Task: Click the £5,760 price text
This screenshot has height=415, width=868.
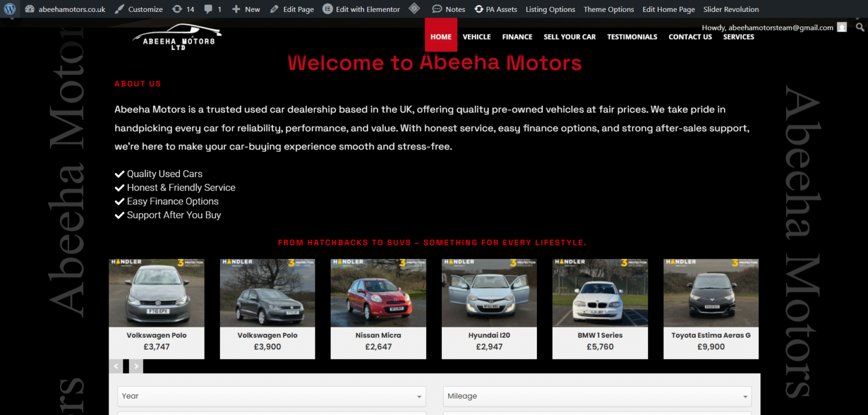Action: (x=600, y=347)
